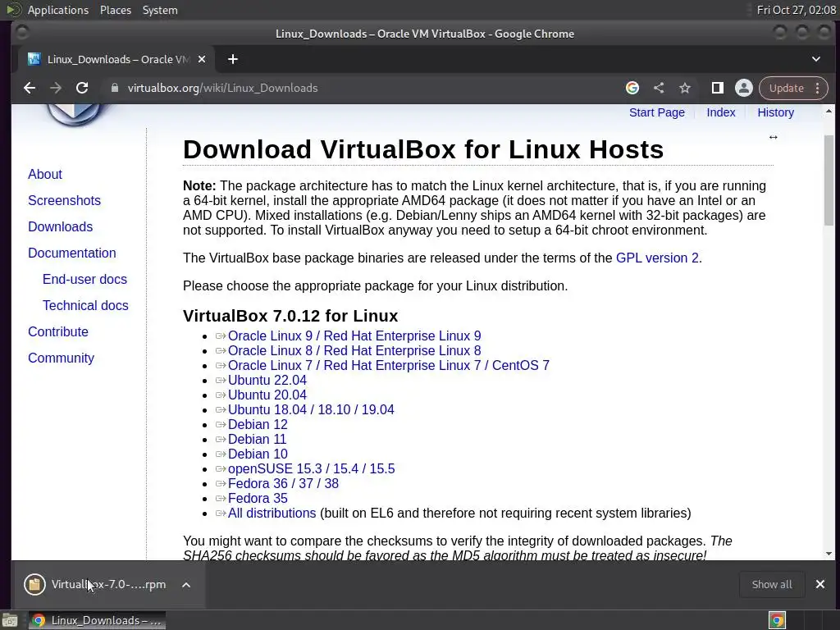Image resolution: width=840 pixels, height=630 pixels.
Task: Click Show all downloads
Action: [771, 584]
